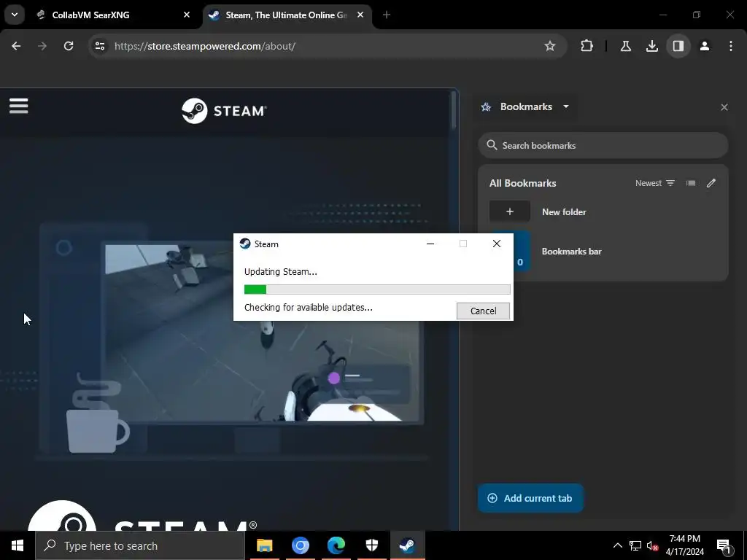Image resolution: width=747 pixels, height=560 pixels.
Task: Open Downloads icon in toolbar
Action: click(651, 46)
